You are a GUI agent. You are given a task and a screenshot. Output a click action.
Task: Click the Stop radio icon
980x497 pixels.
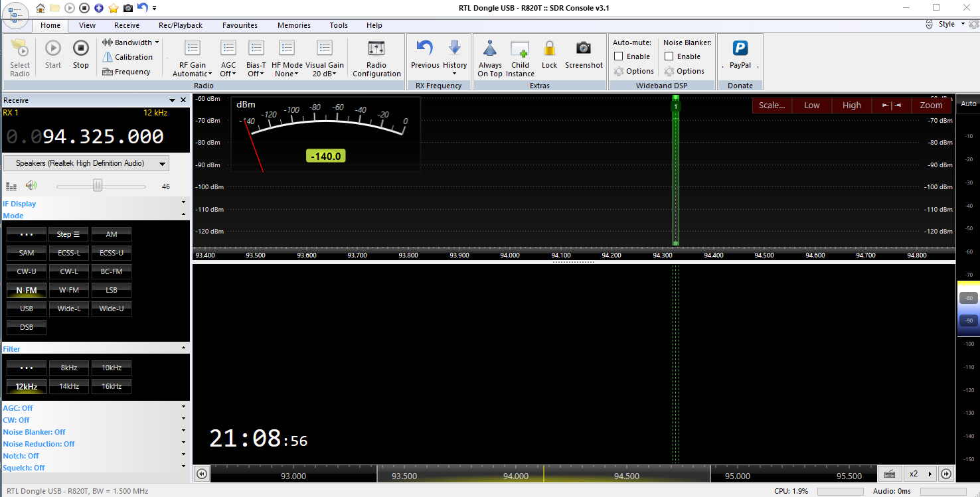(x=80, y=48)
